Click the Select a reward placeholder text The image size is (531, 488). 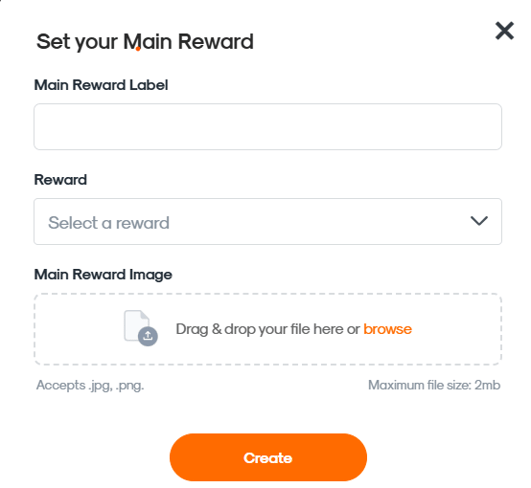coord(109,223)
